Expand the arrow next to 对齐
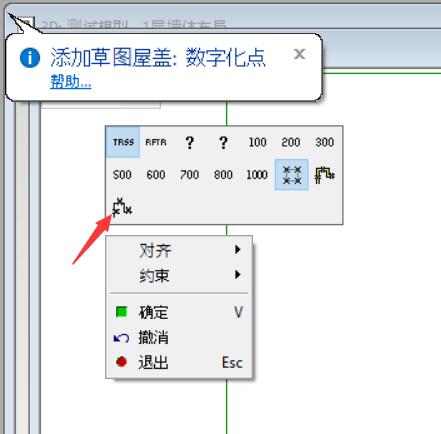Viewport: 441px width, 434px height. pyautogui.click(x=237, y=249)
